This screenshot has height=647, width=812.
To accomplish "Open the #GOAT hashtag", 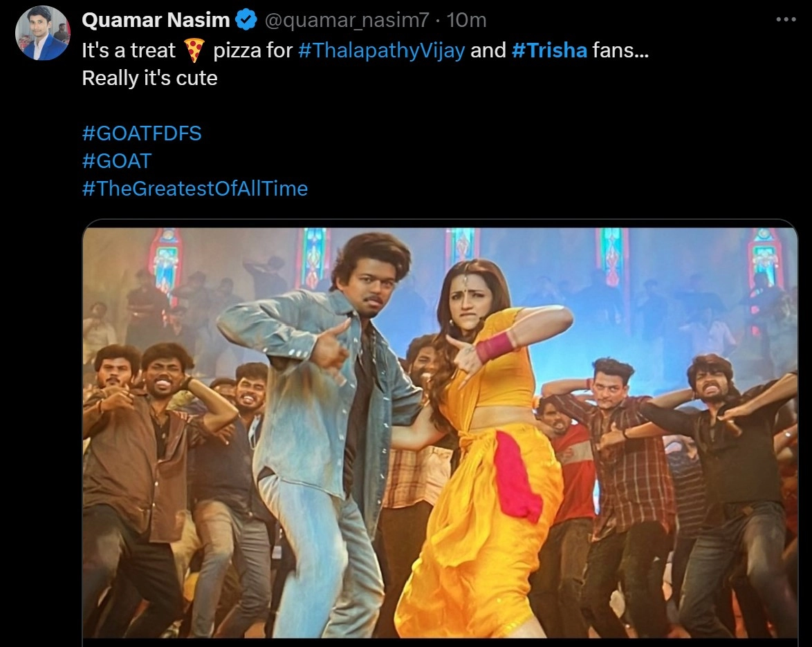I will (116, 161).
